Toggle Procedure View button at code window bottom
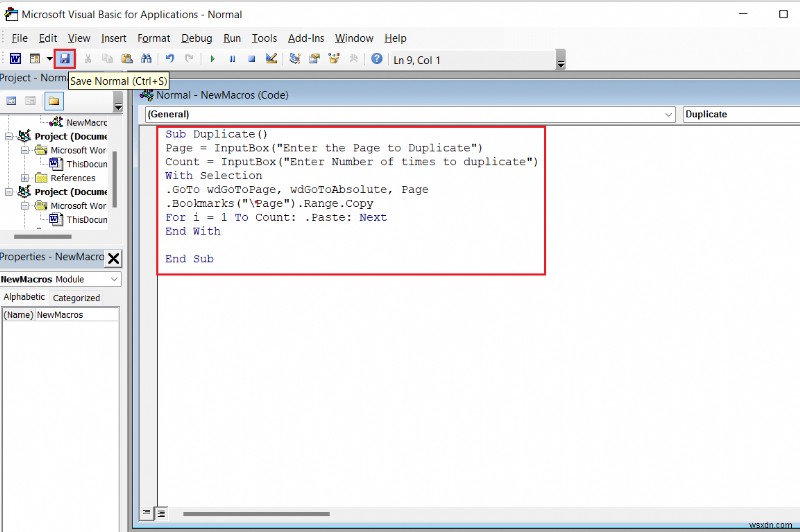This screenshot has height=532, width=800. pos(146,513)
